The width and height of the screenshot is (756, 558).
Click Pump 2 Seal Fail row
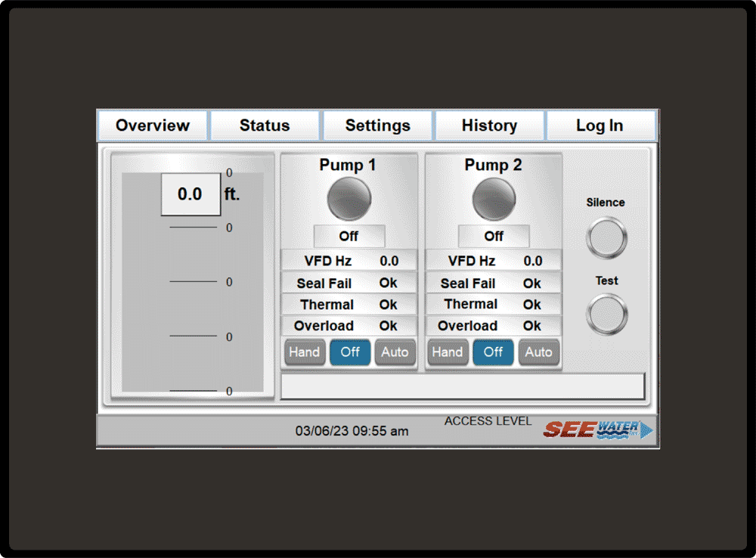click(x=493, y=283)
